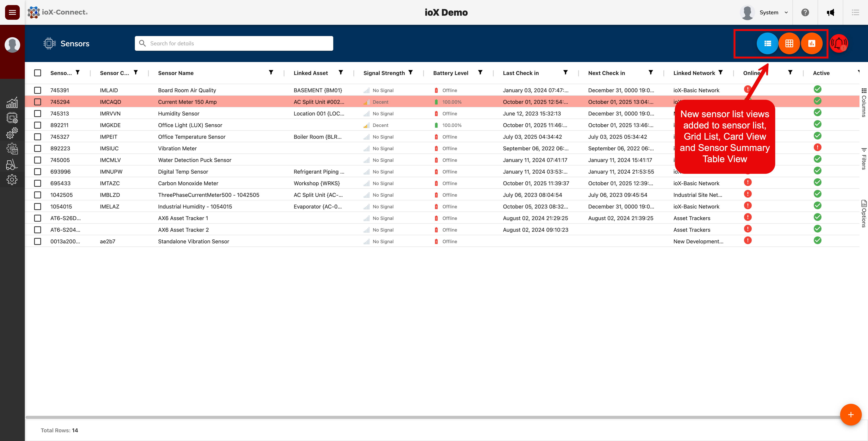This screenshot has height=441, width=868.
Task: Click the announcements speaker icon
Action: tap(831, 12)
